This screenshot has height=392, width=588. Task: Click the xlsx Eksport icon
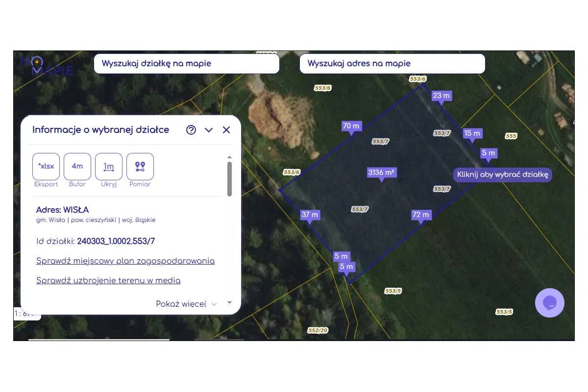[x=46, y=167]
